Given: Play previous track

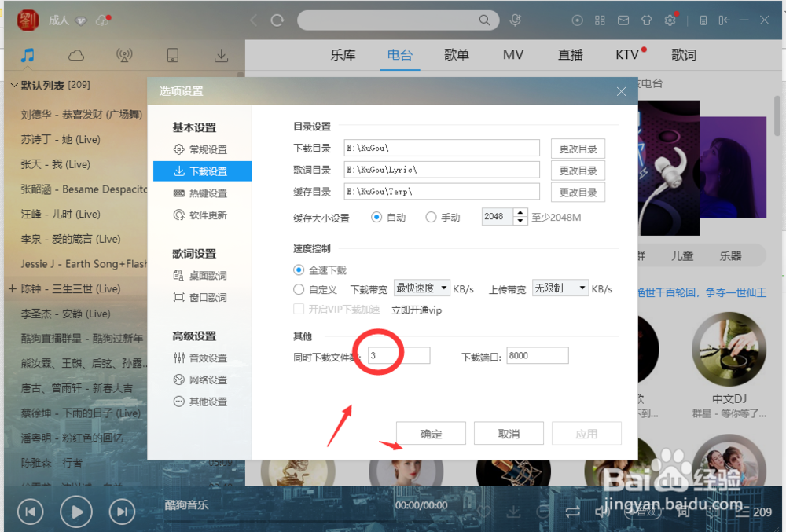Looking at the screenshot, I should 31,512.
